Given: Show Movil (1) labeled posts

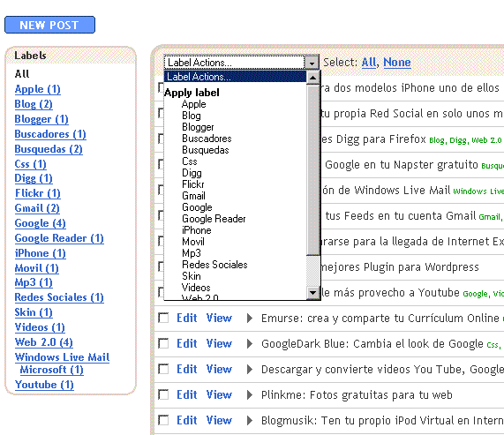Looking at the screenshot, I should (x=37, y=268).
